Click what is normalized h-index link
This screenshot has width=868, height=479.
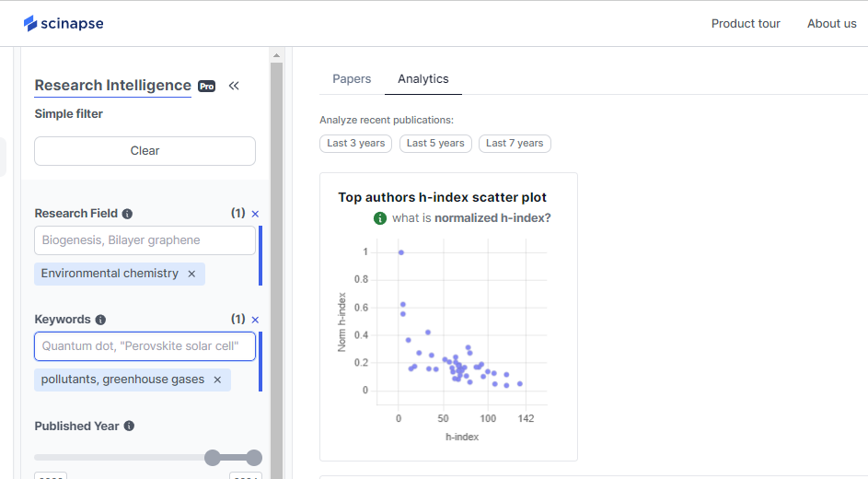tap(471, 218)
